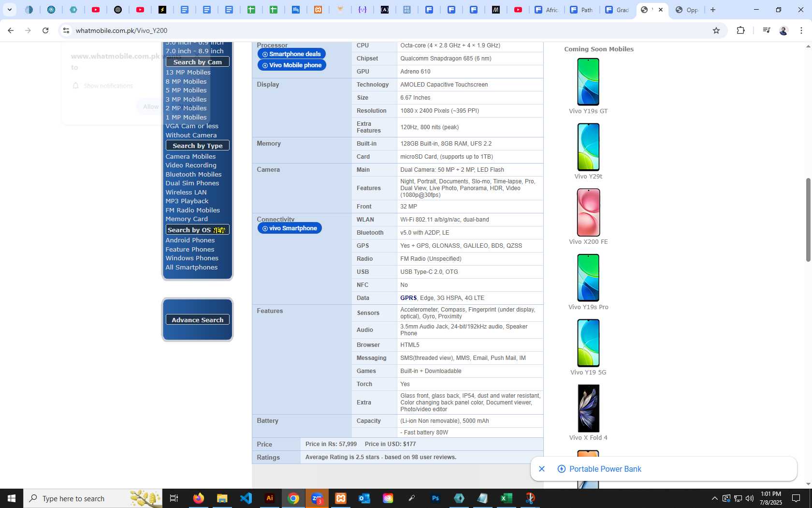Open Vivo Mobile phone ad link
This screenshot has height=508, width=812.
[x=292, y=65]
